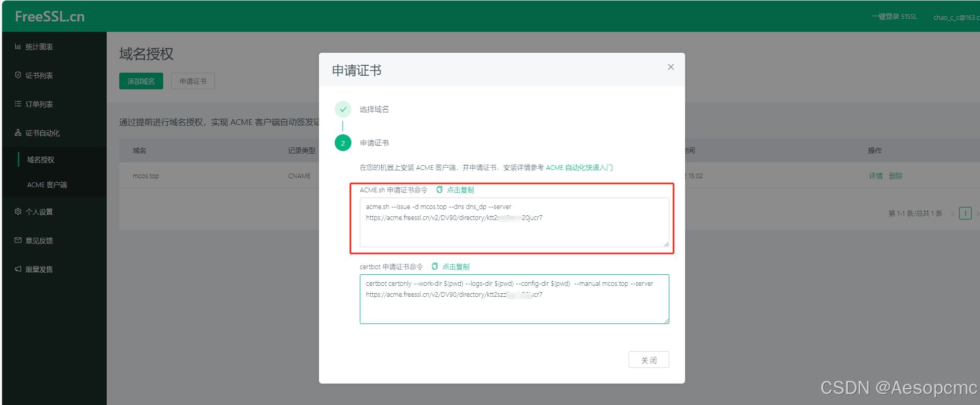
Task: Click the 选择域名 step label
Action: coord(374,109)
